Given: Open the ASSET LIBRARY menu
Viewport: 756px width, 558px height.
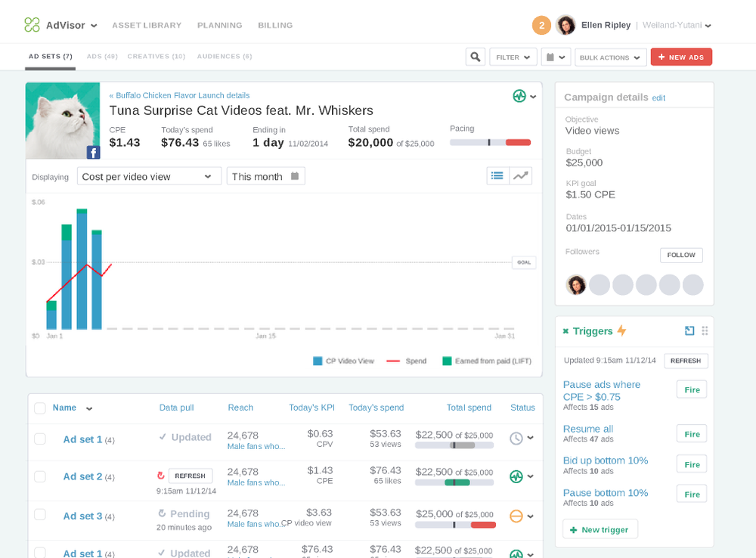Looking at the screenshot, I should [x=147, y=25].
